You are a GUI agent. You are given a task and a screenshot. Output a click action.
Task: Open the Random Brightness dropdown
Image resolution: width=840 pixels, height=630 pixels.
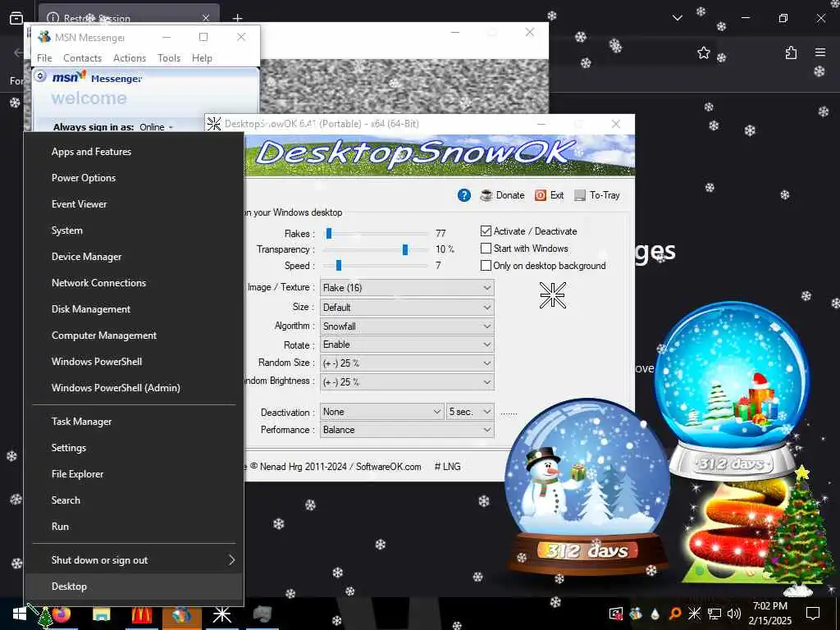pyautogui.click(x=407, y=382)
